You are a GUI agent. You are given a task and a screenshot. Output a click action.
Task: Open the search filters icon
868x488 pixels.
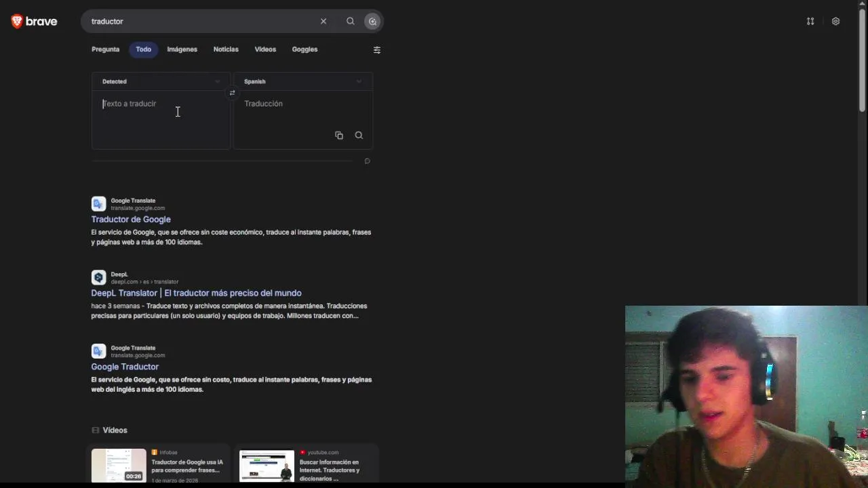click(x=377, y=49)
